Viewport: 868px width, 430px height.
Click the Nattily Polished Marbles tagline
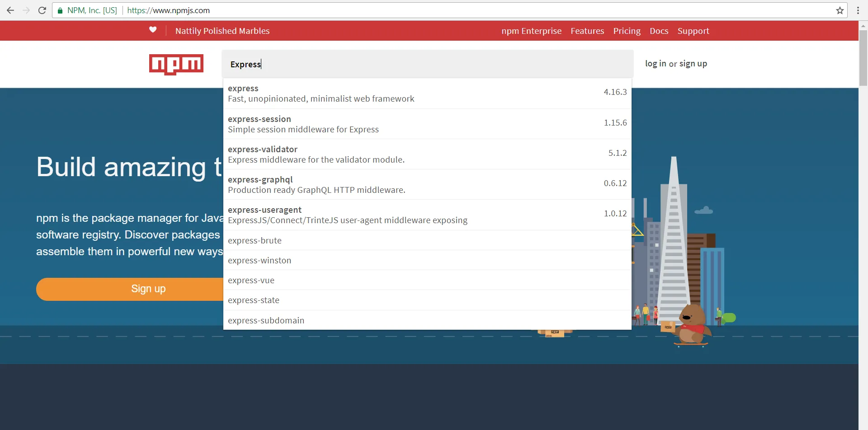(x=222, y=31)
